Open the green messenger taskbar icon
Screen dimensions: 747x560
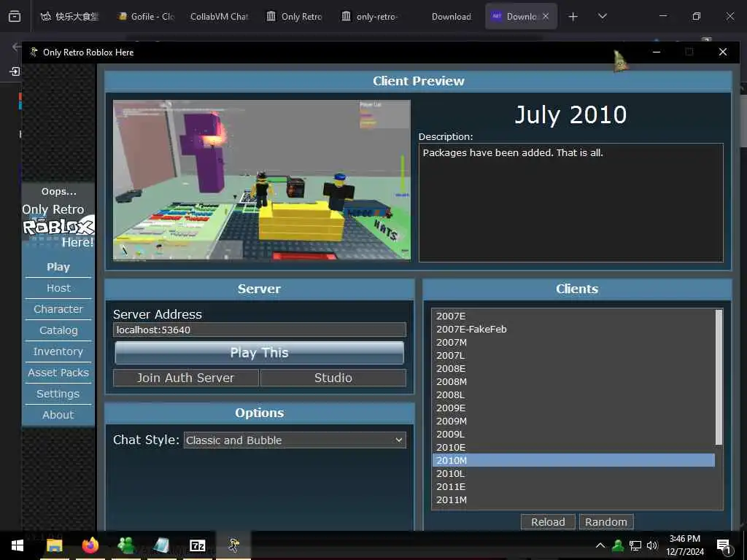(x=125, y=545)
